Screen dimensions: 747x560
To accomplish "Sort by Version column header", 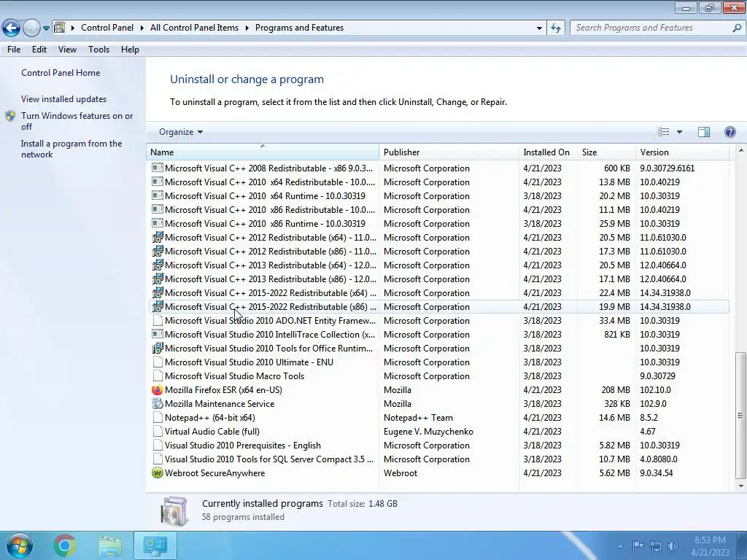I will click(682, 152).
